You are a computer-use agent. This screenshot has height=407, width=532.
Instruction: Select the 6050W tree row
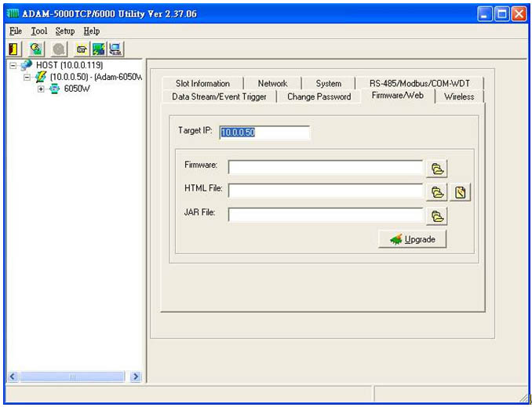tap(77, 89)
